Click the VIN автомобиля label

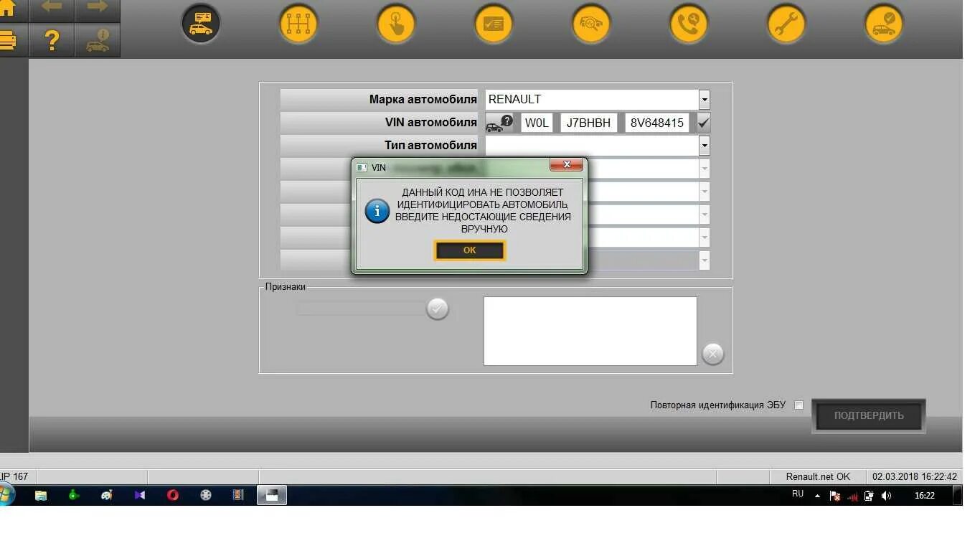[x=431, y=123]
